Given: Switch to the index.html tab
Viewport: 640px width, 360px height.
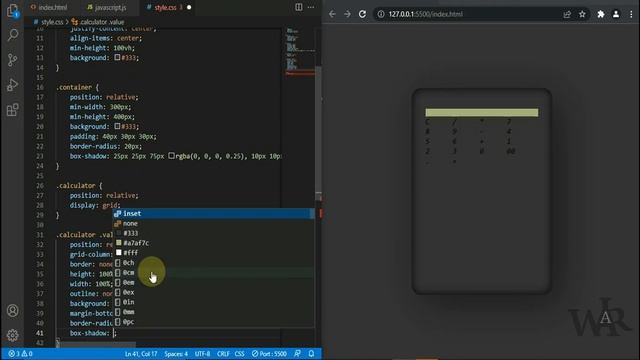Looking at the screenshot, I should coord(49,7).
